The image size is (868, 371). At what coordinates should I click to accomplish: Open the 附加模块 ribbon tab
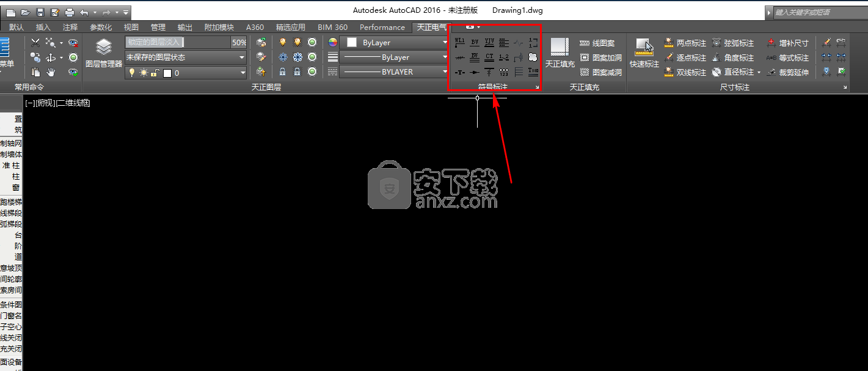click(x=219, y=28)
